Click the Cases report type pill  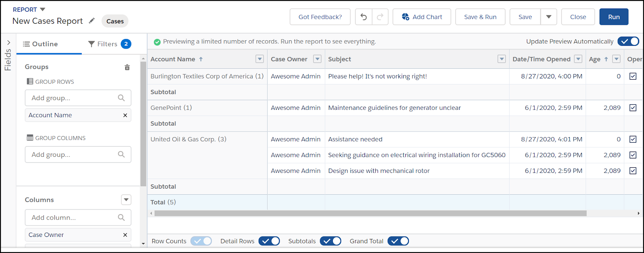[115, 21]
